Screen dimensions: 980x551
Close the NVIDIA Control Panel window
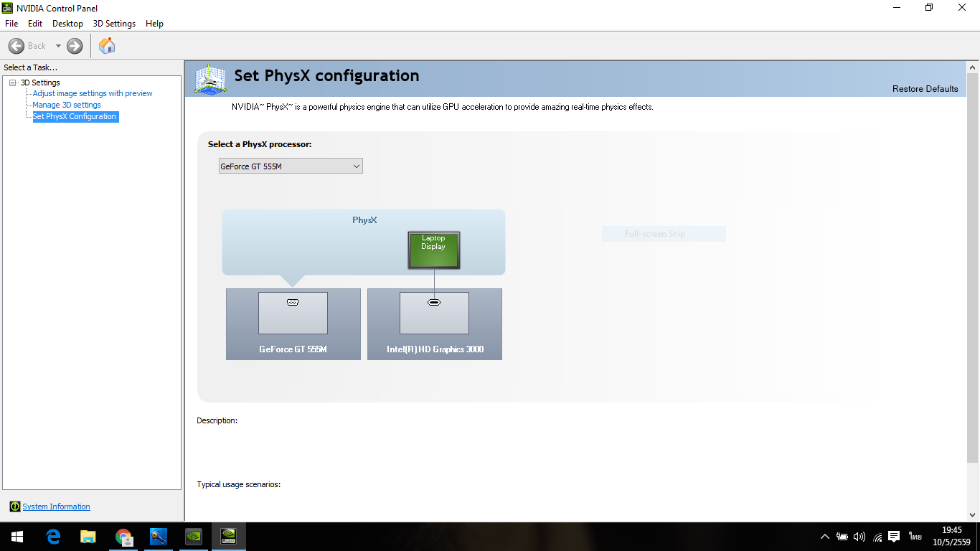963,8
